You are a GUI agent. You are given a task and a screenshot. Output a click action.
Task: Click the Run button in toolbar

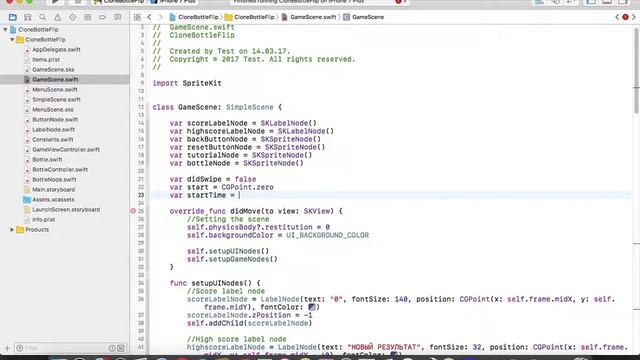coord(55,2)
